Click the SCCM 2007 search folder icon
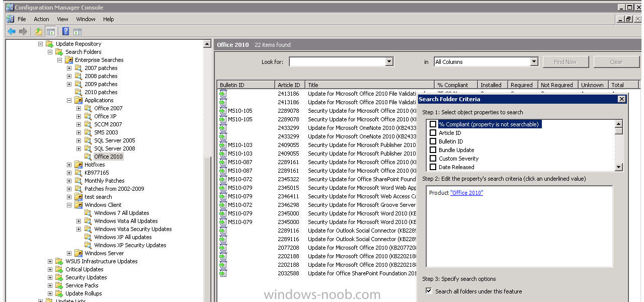Viewport: 644px width, 302px height. click(88, 124)
